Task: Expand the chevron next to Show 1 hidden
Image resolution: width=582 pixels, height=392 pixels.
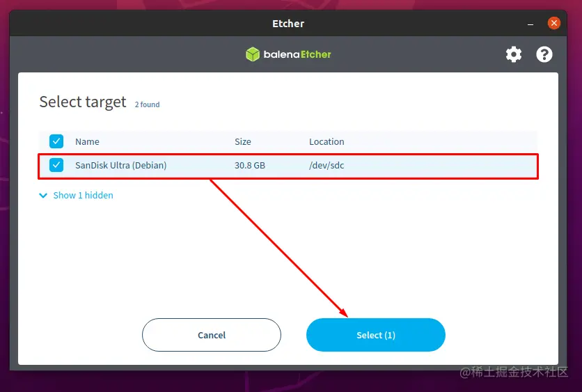Action: coord(43,195)
